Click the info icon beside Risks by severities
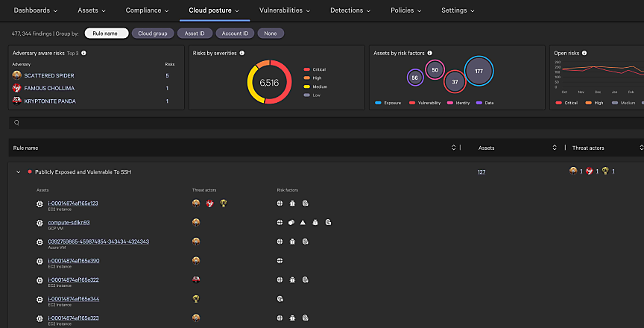 241,53
